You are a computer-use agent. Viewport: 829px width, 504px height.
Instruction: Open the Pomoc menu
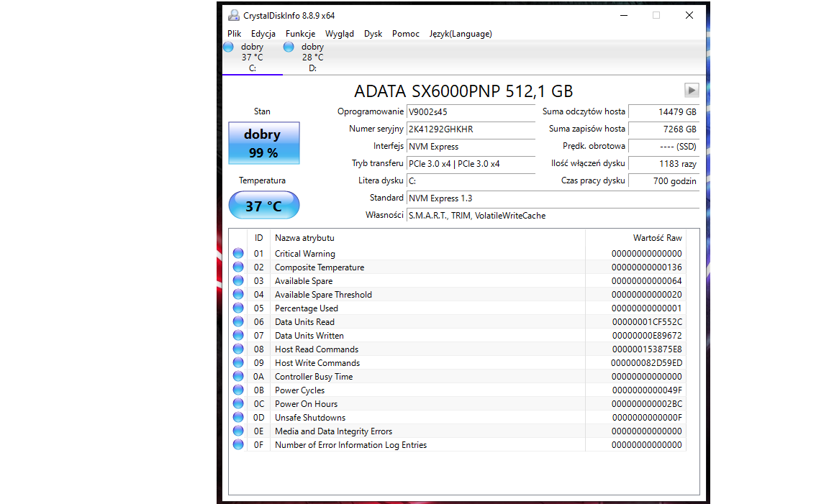pyautogui.click(x=406, y=34)
